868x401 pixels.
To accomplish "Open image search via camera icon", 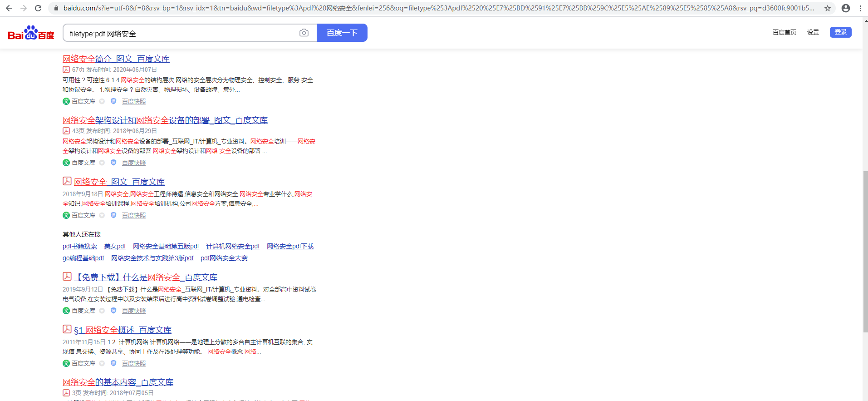I will pos(304,33).
